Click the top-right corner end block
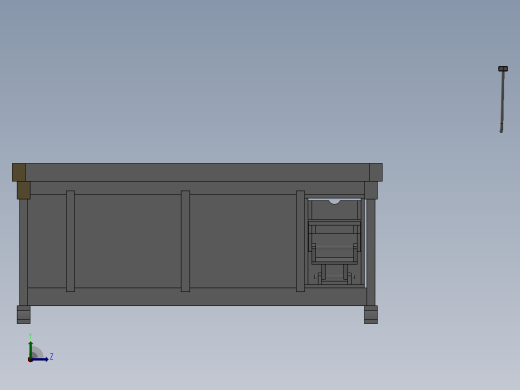 (376, 172)
